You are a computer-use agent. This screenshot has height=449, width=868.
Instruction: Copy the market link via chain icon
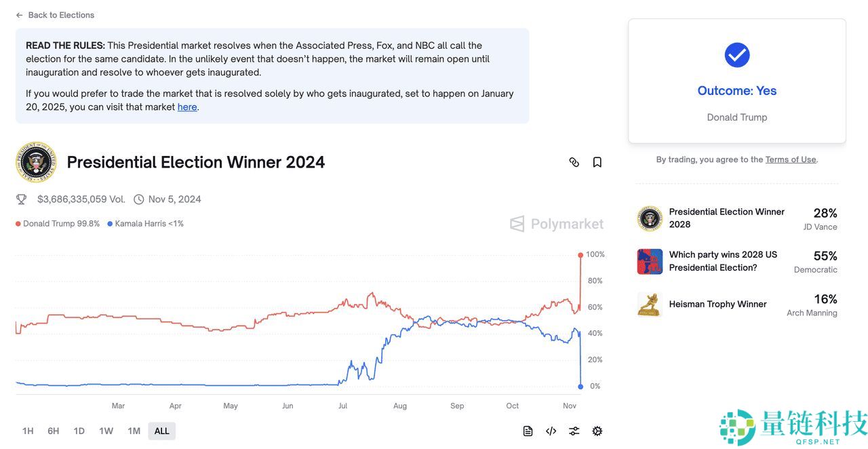coord(574,162)
